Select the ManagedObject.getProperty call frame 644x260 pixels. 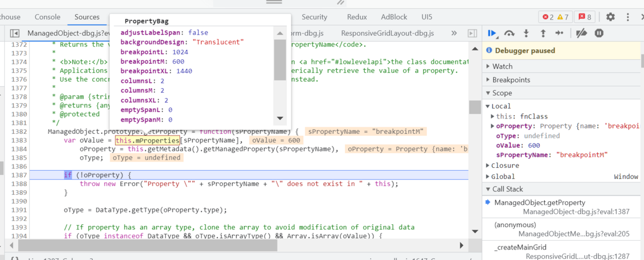pyautogui.click(x=562, y=207)
